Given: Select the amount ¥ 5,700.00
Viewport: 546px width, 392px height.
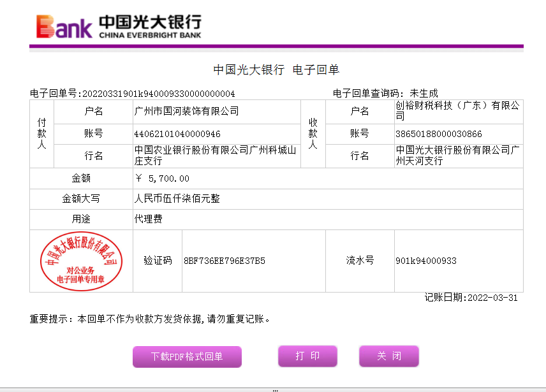Looking at the screenshot, I should (162, 178).
